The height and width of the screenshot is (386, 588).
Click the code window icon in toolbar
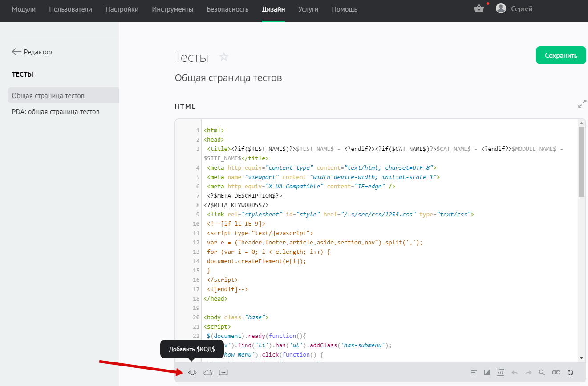coord(500,373)
